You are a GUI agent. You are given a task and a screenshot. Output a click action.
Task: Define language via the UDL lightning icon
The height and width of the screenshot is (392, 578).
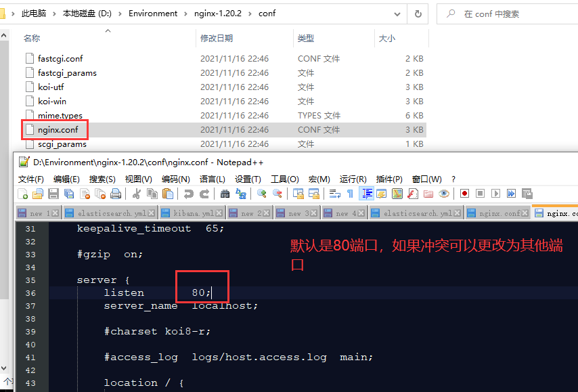[382, 194]
